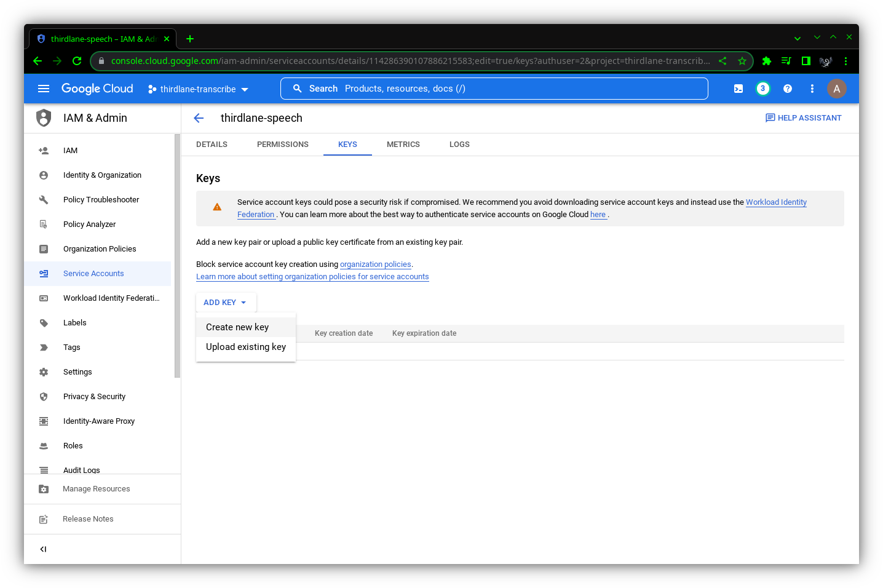Open the help question mark icon

pos(788,89)
